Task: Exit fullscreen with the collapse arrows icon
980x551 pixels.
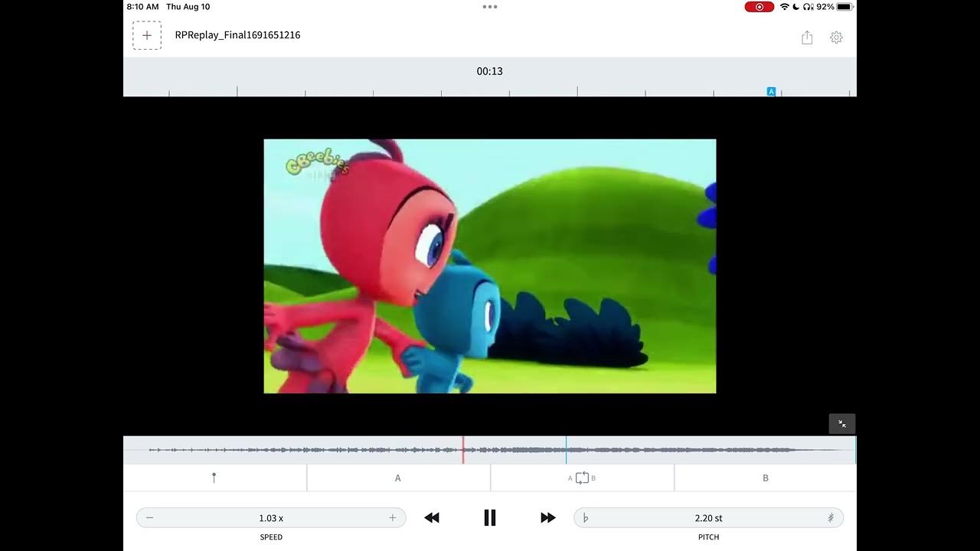Action: click(842, 424)
